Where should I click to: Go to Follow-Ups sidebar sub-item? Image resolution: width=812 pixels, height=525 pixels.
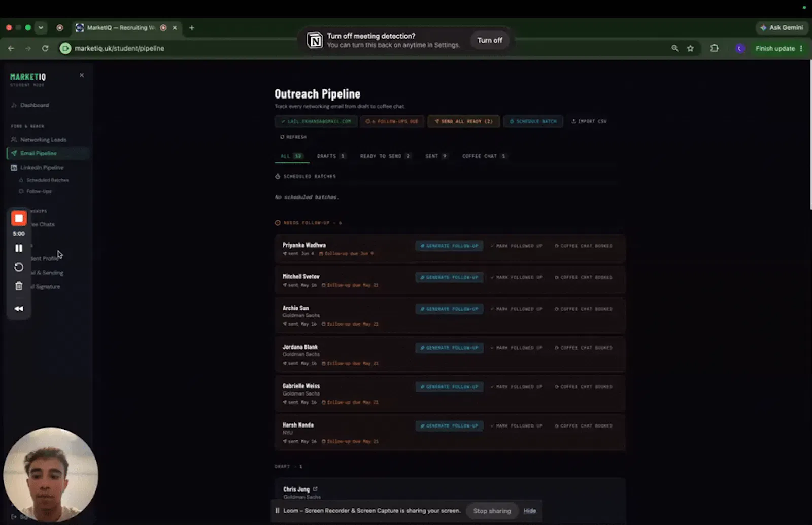click(x=39, y=192)
